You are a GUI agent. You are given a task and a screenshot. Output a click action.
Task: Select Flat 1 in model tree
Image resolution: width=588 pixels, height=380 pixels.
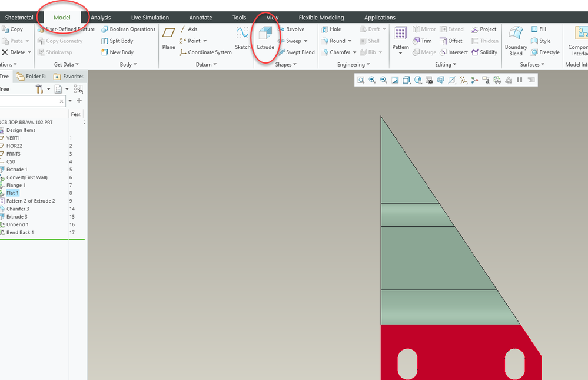[12, 193]
